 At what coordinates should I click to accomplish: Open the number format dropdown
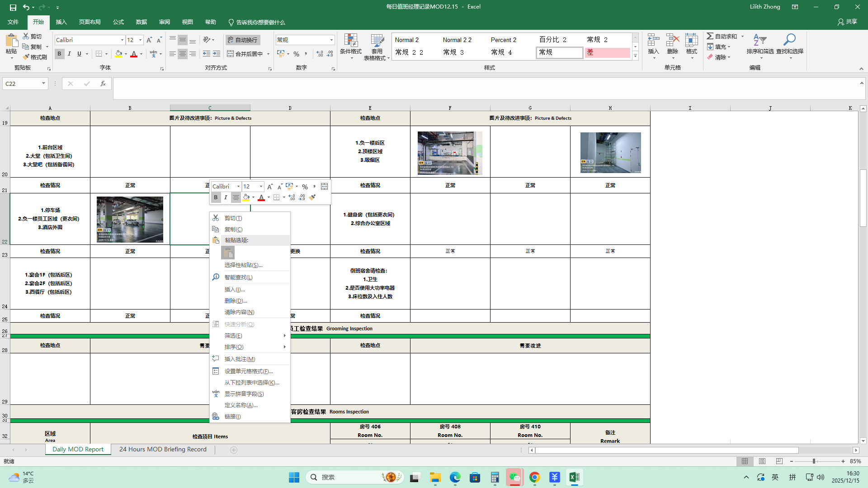tap(331, 40)
